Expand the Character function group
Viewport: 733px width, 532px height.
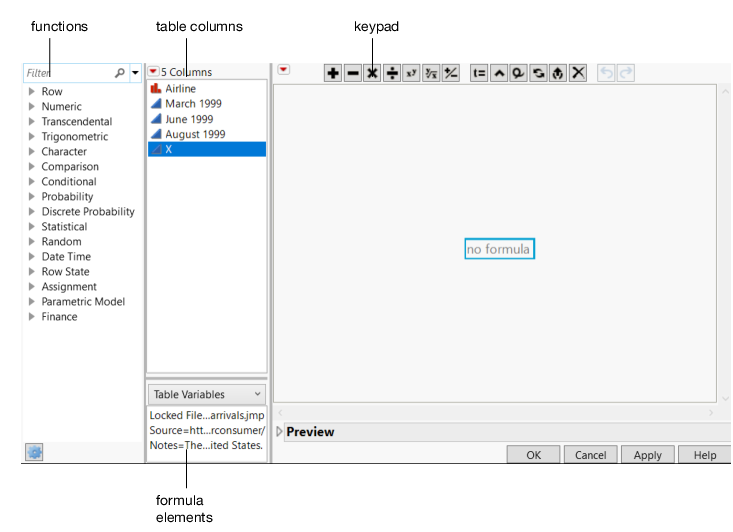click(x=32, y=151)
